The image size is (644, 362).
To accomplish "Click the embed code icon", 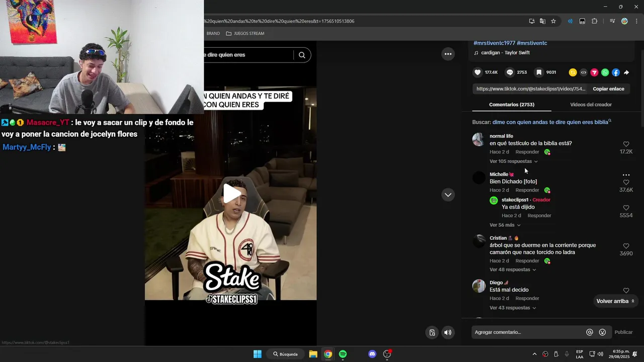I will click(x=584, y=72).
